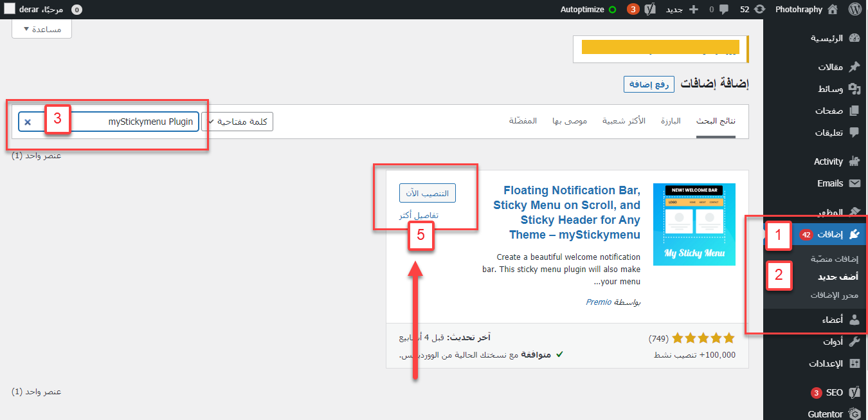Open the Gutentor sidebar menu

click(815, 414)
